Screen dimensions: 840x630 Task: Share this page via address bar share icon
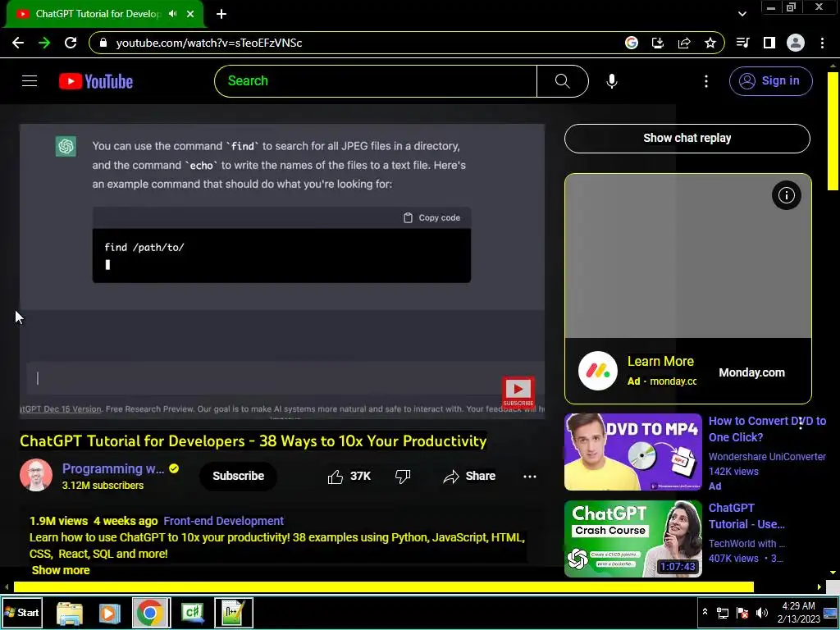[x=684, y=43]
